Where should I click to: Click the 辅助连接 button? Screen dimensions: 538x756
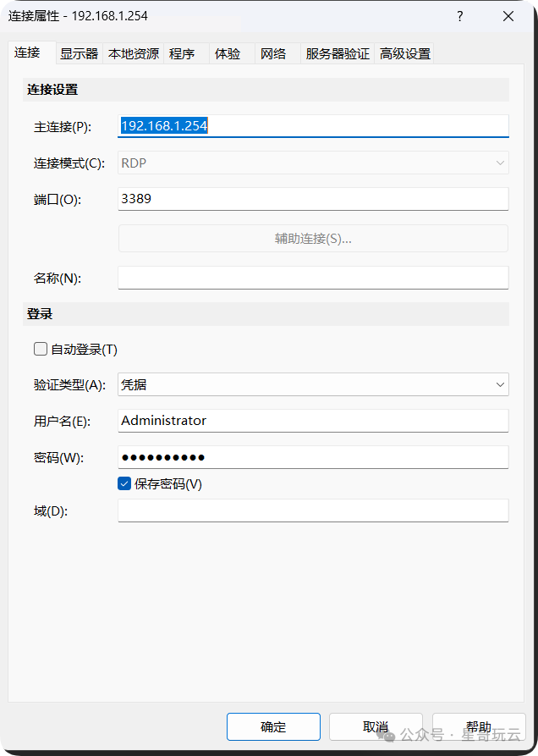pyautogui.click(x=313, y=238)
